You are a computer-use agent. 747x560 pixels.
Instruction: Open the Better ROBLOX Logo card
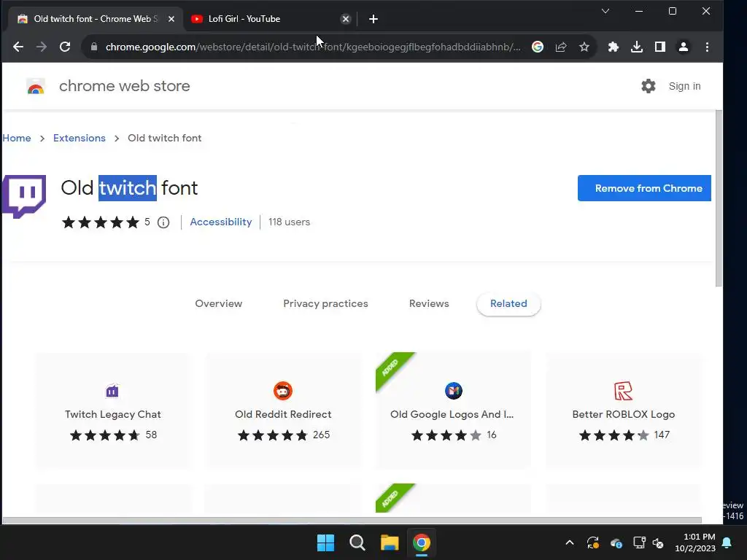point(623,411)
